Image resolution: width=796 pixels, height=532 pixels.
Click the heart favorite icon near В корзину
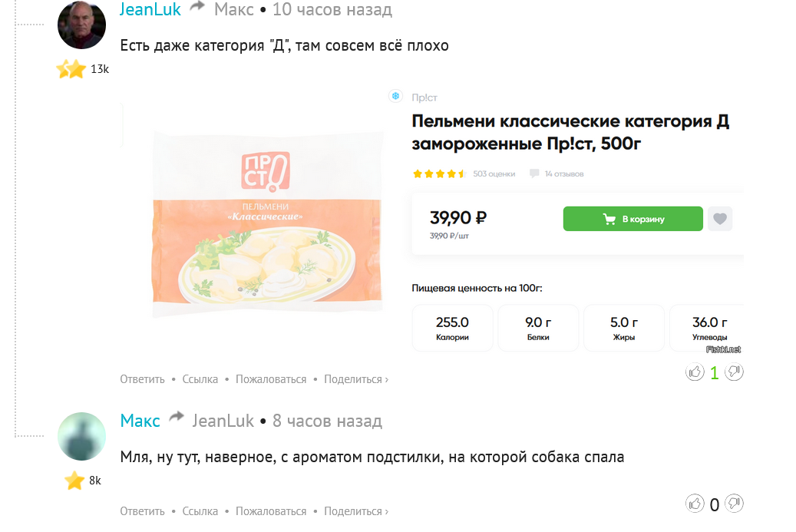[719, 219]
